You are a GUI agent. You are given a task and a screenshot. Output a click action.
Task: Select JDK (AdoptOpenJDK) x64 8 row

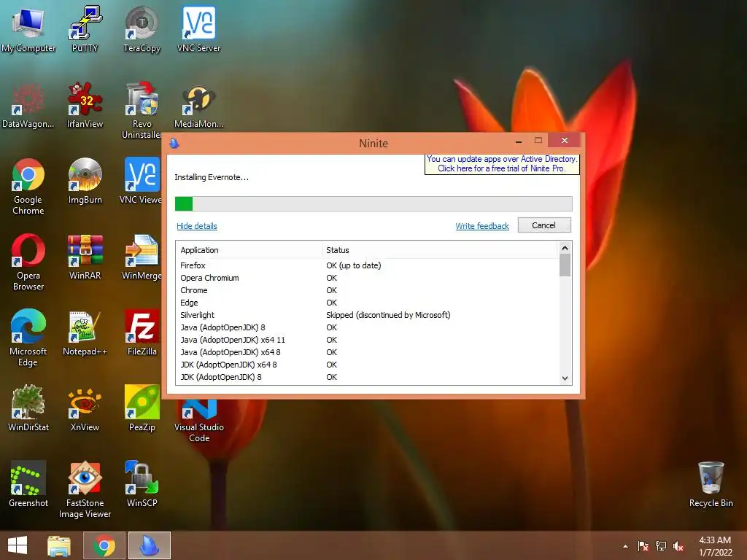[367, 365]
